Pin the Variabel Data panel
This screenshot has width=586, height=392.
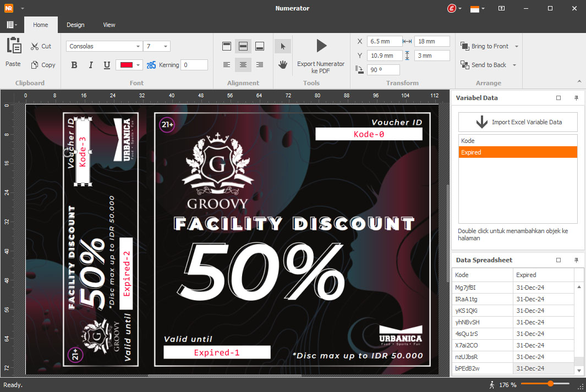pyautogui.click(x=576, y=98)
